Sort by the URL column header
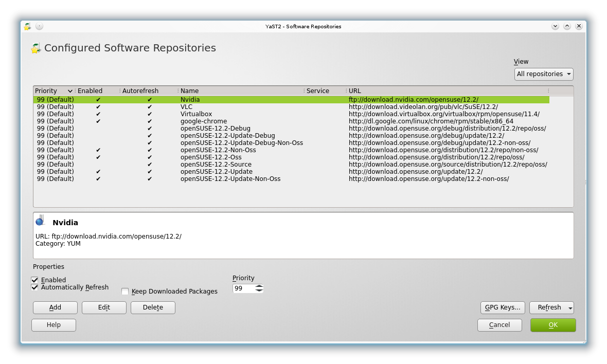The height and width of the screenshot is (364, 607). coord(447,91)
